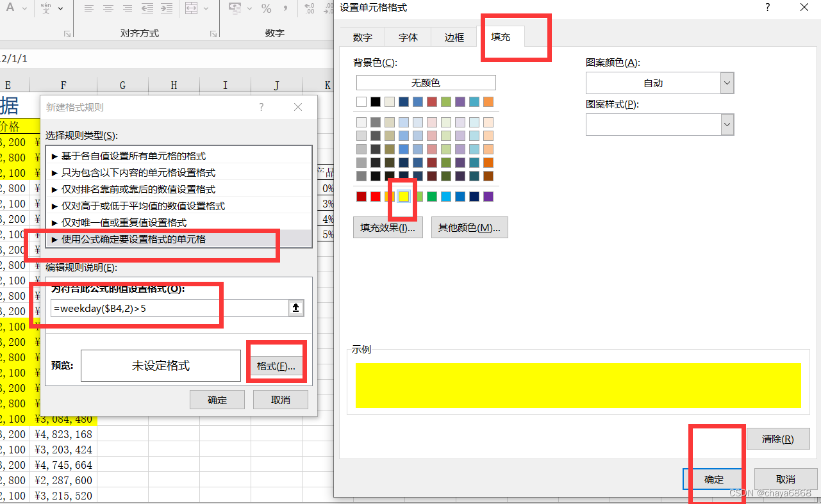The height and width of the screenshot is (504, 821).
Task: Pick the green standard color swatch
Action: coord(432,197)
